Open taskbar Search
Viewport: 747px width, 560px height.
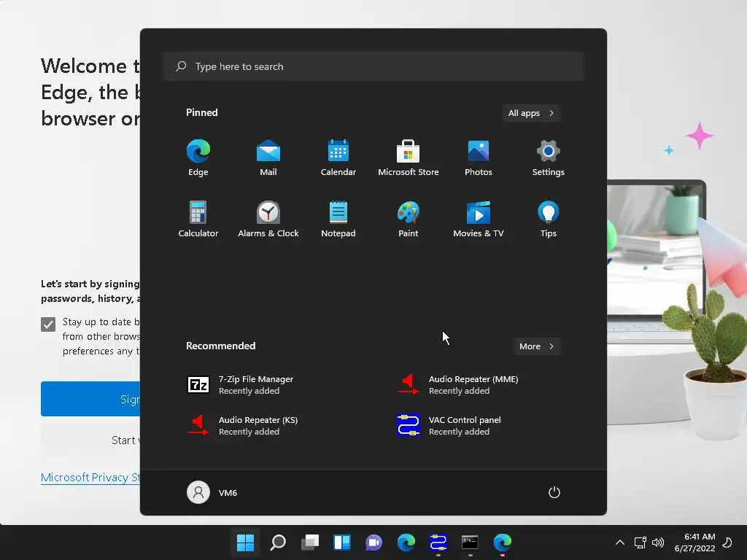(x=278, y=542)
